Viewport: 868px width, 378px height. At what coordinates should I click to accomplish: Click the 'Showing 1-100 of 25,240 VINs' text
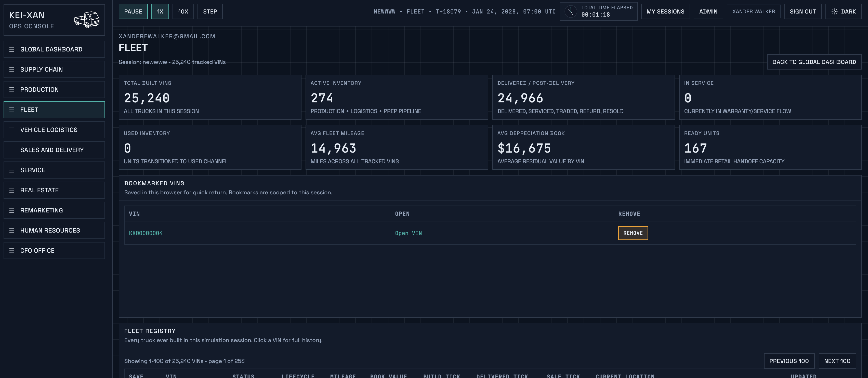point(164,361)
